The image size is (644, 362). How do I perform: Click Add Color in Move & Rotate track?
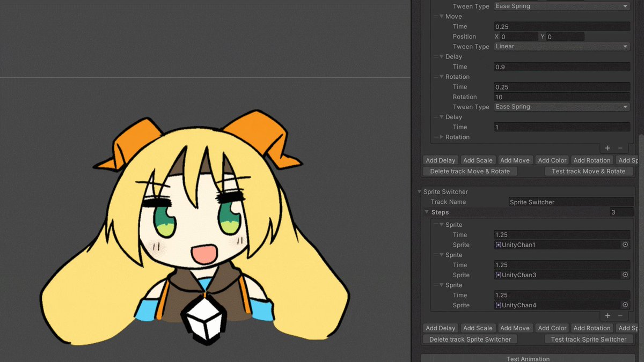(552, 160)
